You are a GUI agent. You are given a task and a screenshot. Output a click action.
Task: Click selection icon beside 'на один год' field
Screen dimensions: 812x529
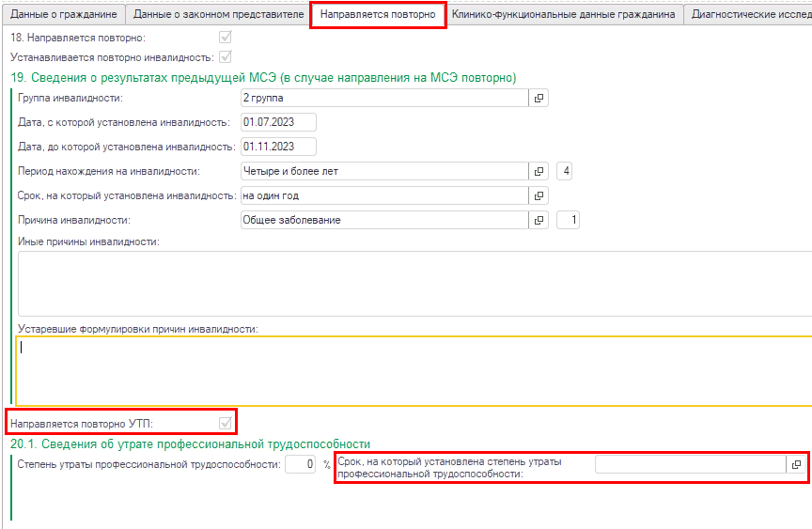click(x=539, y=195)
